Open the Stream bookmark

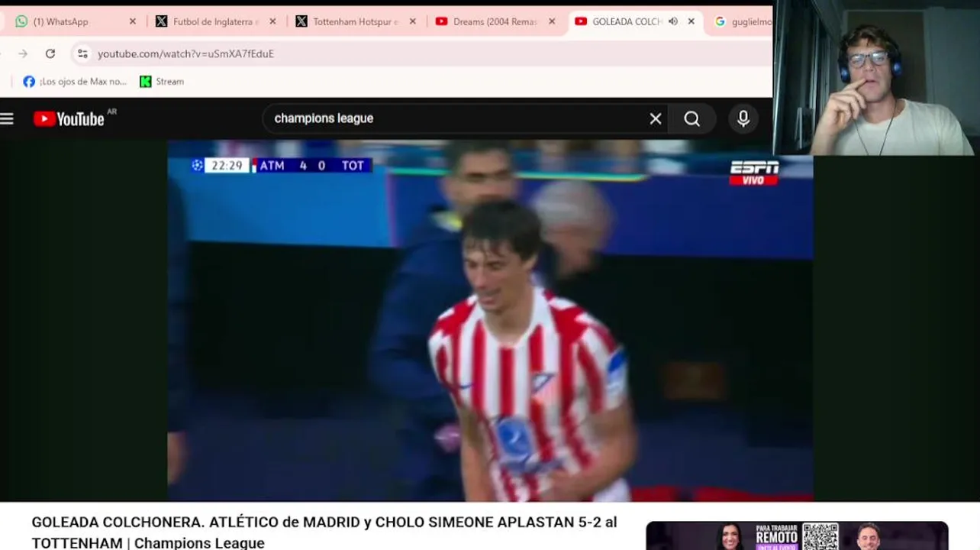tap(162, 82)
